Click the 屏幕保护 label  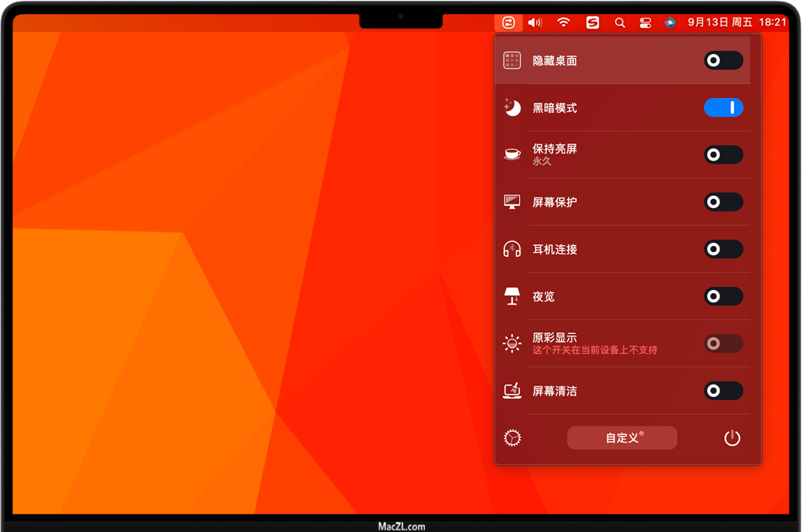554,202
